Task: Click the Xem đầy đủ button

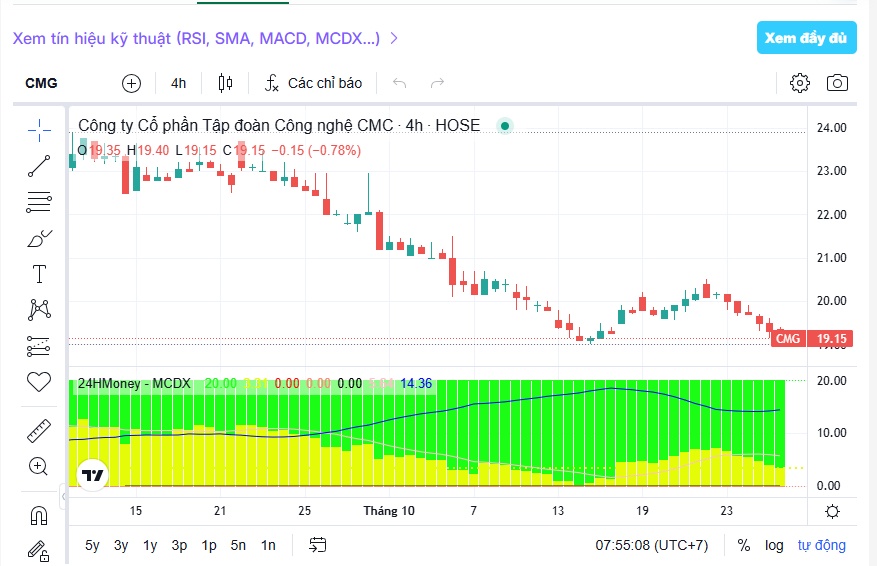Action: (807, 38)
